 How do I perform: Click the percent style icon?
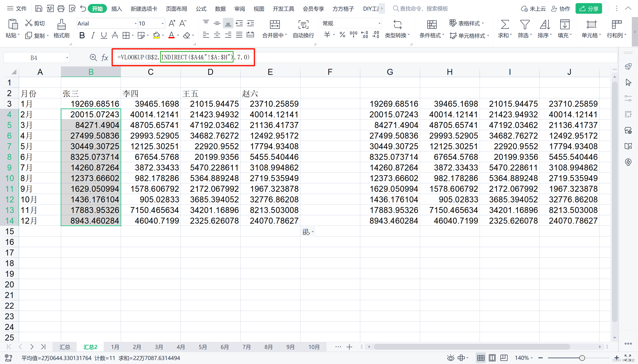(342, 35)
